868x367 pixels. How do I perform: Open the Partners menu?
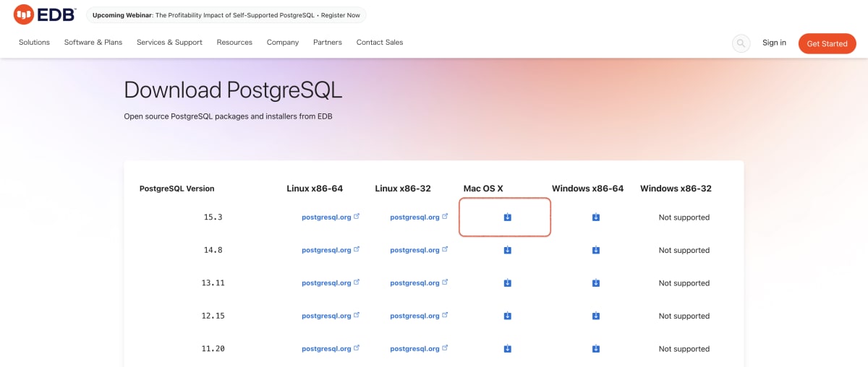tap(328, 43)
